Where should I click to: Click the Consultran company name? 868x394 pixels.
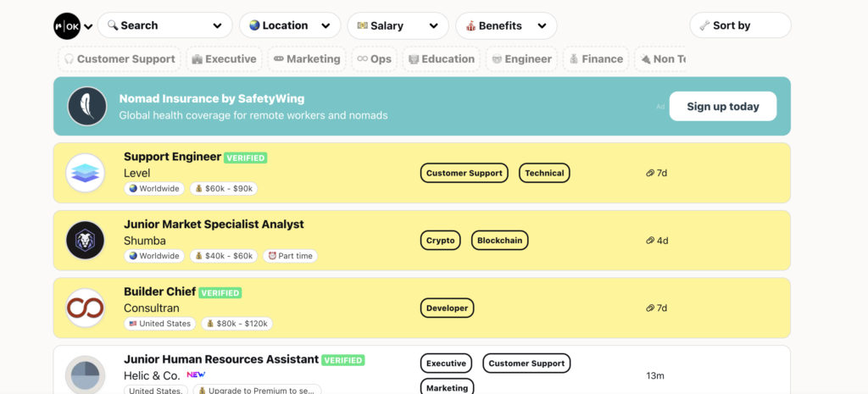(152, 308)
